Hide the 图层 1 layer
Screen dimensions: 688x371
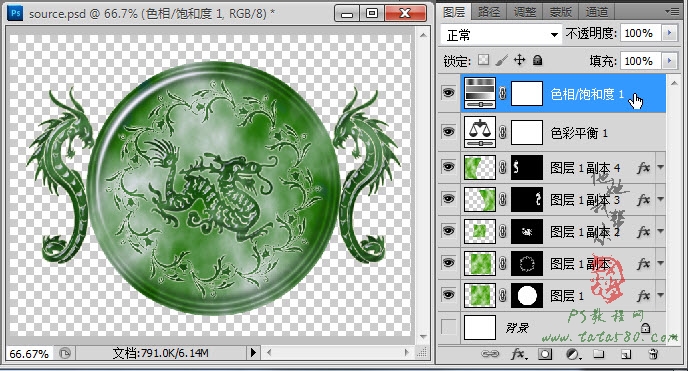pyautogui.click(x=448, y=295)
